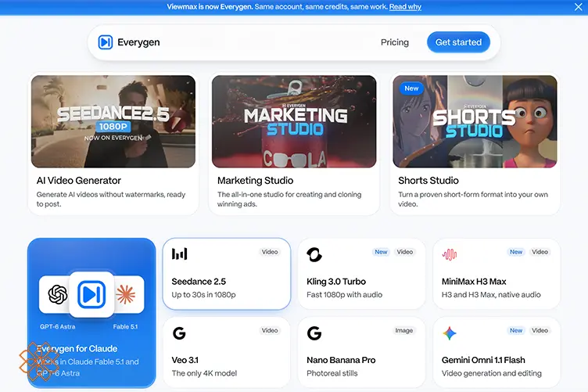Click the Video tag on Gemini Omni 1.1 Flash
This screenshot has height=392, width=588.
(x=540, y=330)
